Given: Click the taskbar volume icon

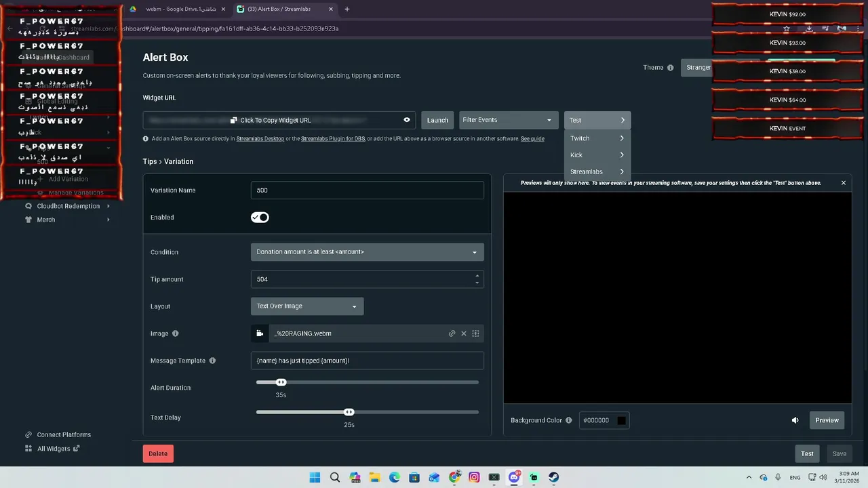Looking at the screenshot, I should click(x=823, y=478).
